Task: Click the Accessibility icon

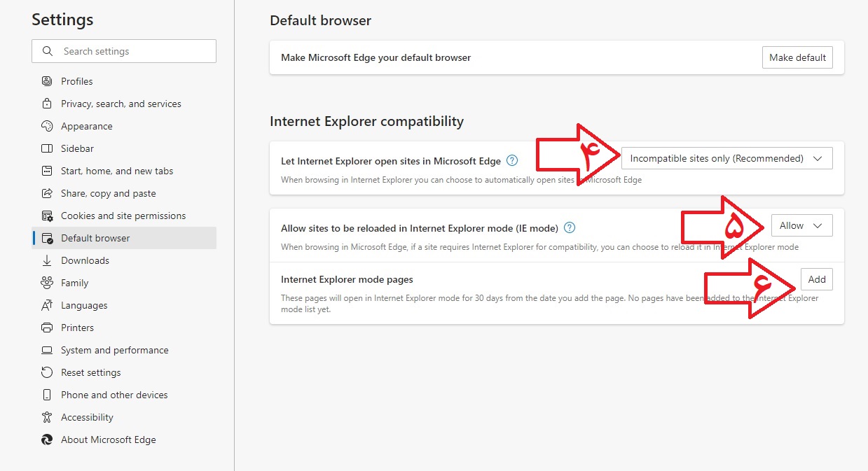Action: [x=47, y=417]
